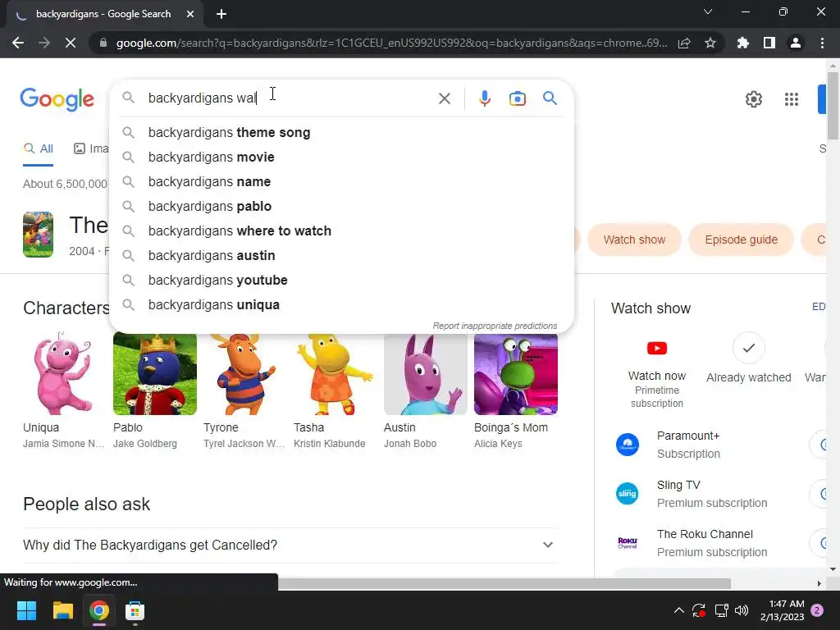Screen dimensions: 840x630
Task: Select suggestion backyardigans name
Action: tap(341, 181)
